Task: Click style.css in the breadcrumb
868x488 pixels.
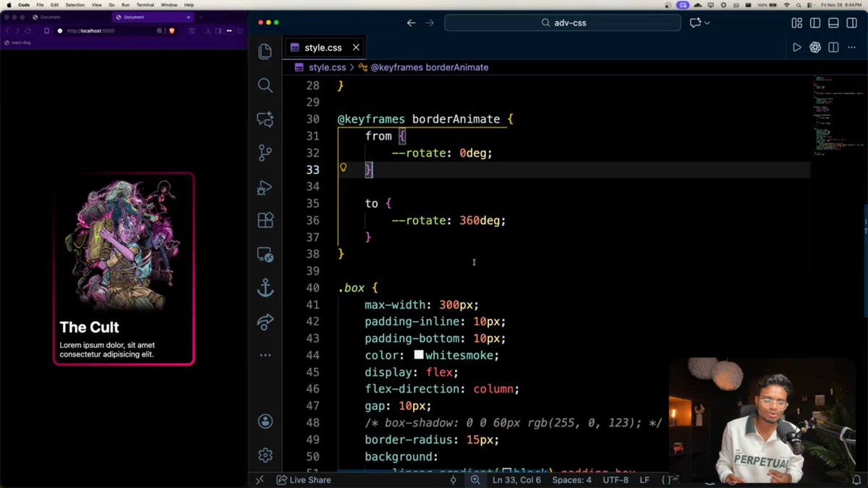Action: point(327,67)
